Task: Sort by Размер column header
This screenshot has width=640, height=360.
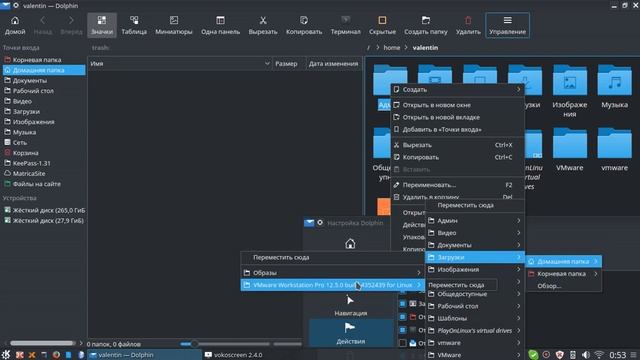Action: pos(286,64)
